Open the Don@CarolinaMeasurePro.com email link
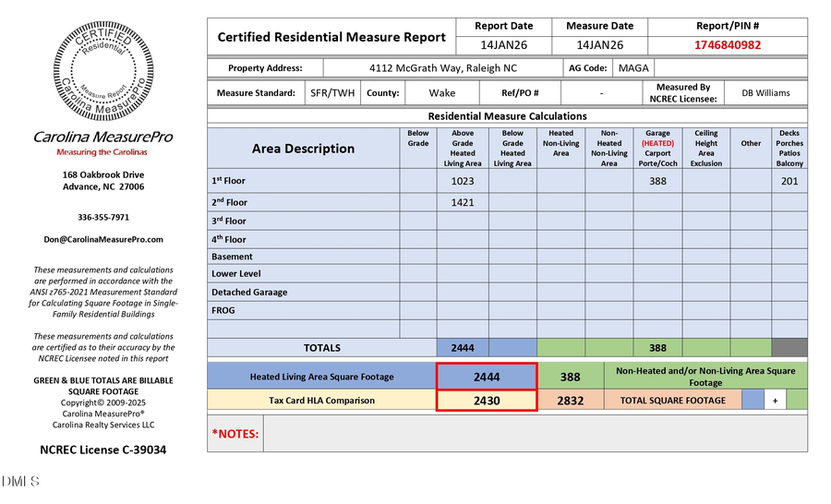Image resolution: width=831 pixels, height=504 pixels. click(102, 239)
